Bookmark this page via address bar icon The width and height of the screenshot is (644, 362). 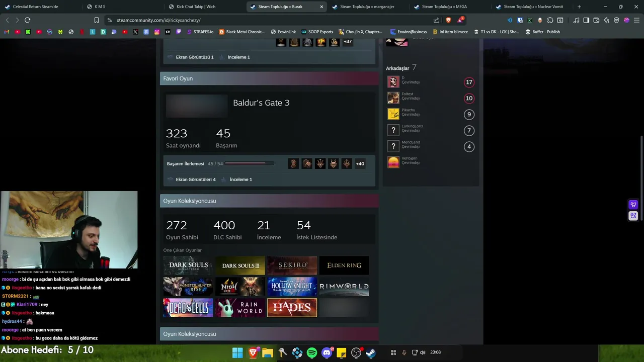click(96, 20)
